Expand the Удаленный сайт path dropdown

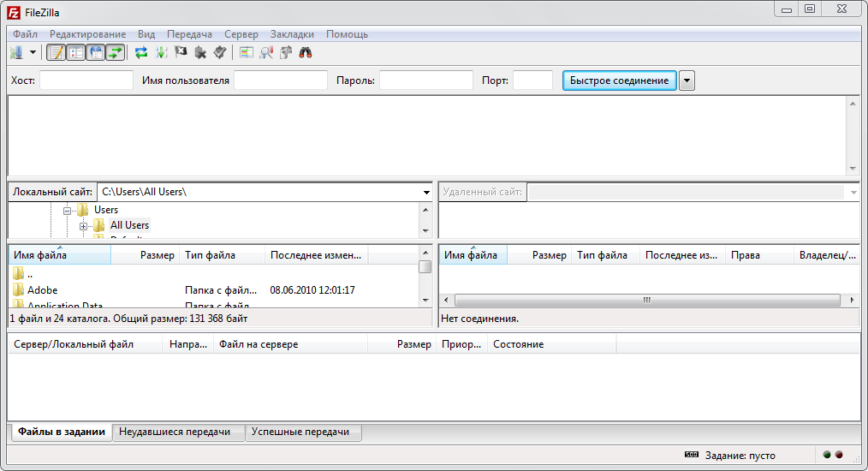pyautogui.click(x=853, y=193)
